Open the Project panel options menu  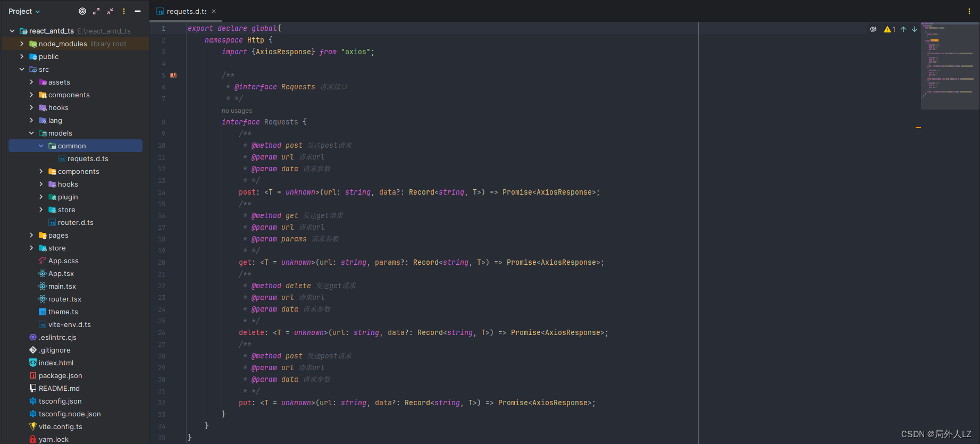coord(124,11)
